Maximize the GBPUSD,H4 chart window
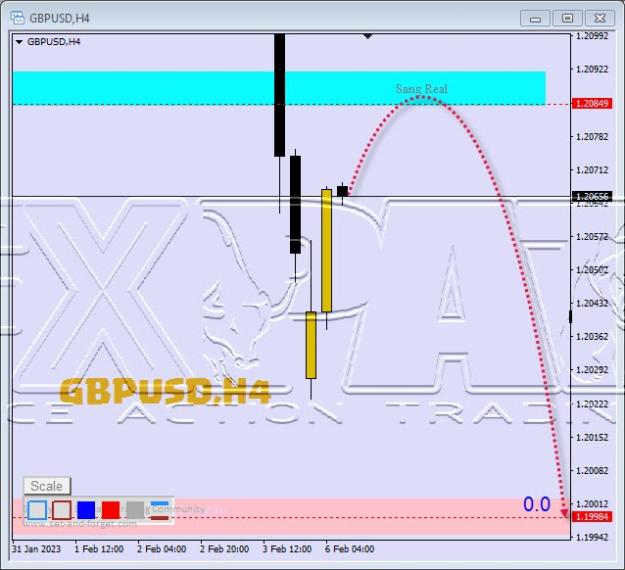Screen dimensions: 625x570 click(567, 18)
